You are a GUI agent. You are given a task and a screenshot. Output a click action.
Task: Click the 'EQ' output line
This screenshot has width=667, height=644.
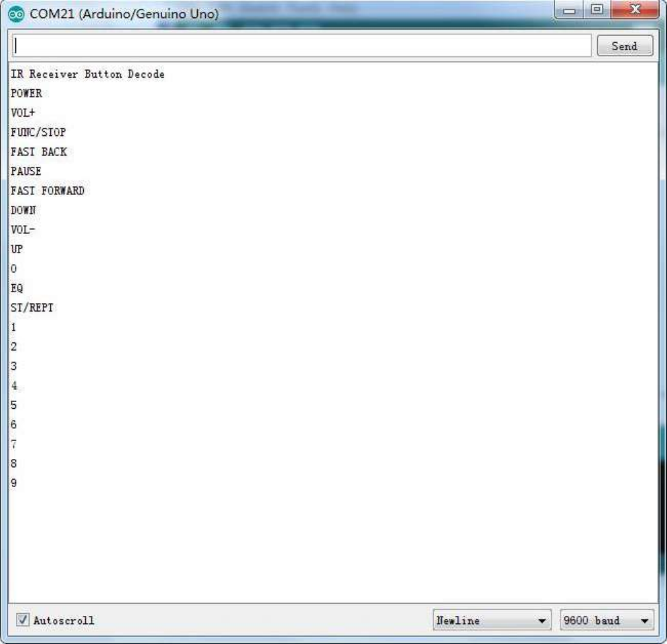click(17, 288)
